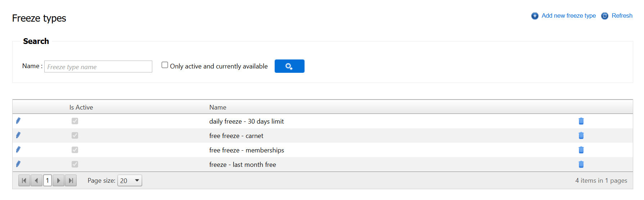Click pencil icon for free freeze - carnet

pos(18,135)
